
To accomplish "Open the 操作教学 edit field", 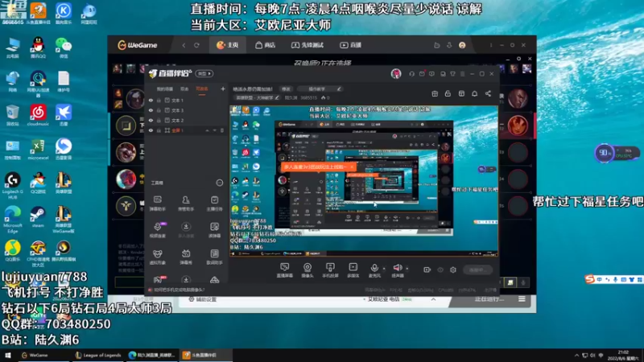I will click(x=320, y=88).
